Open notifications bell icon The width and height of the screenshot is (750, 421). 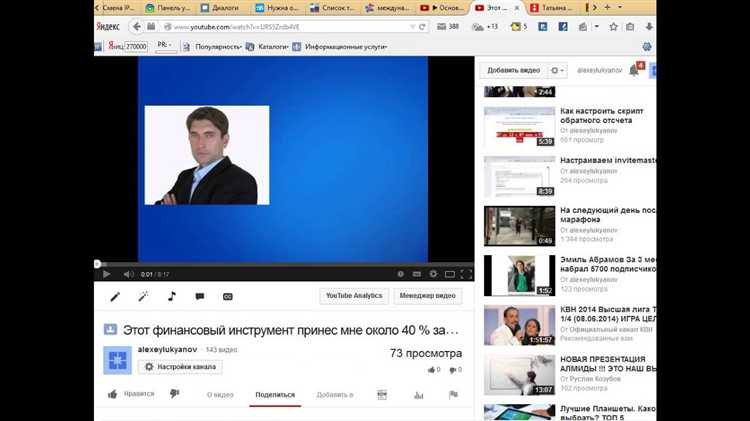634,71
